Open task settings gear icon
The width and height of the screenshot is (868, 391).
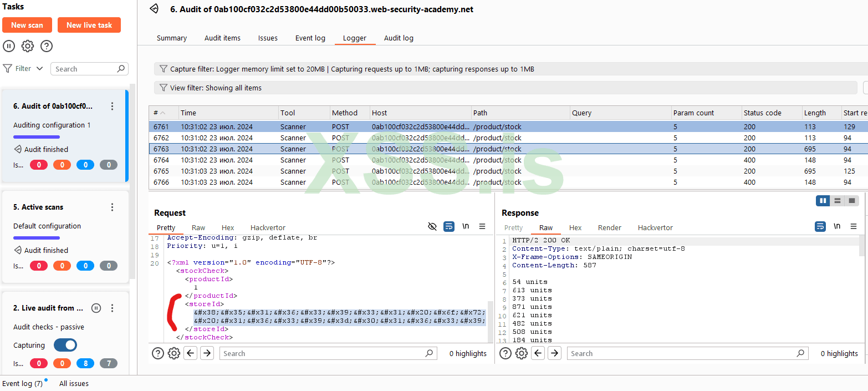click(28, 46)
